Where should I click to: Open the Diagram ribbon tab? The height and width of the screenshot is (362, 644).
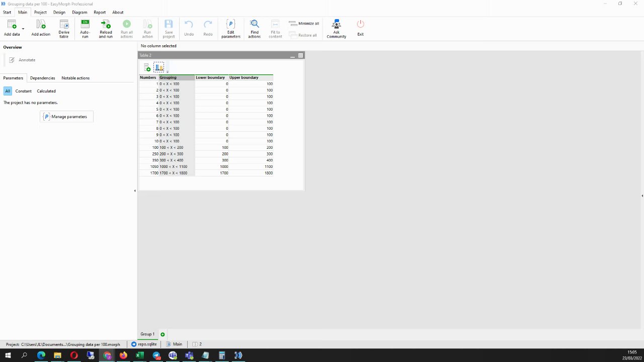tap(79, 12)
